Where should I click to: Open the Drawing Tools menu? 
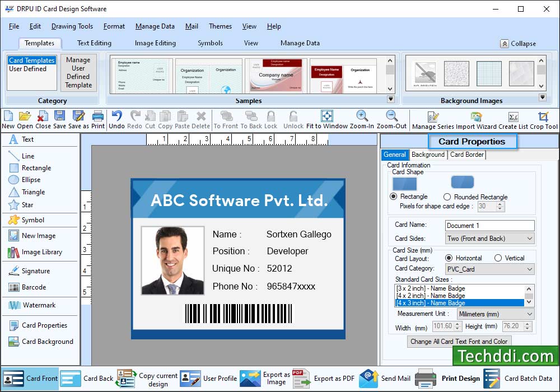[x=72, y=26]
